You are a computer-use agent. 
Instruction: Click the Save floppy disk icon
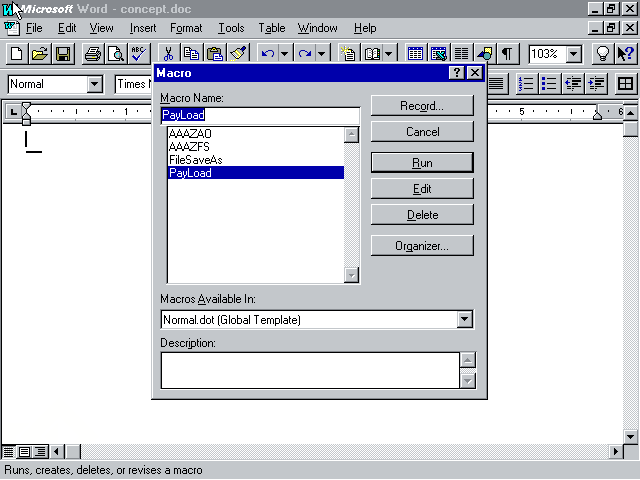[63, 53]
